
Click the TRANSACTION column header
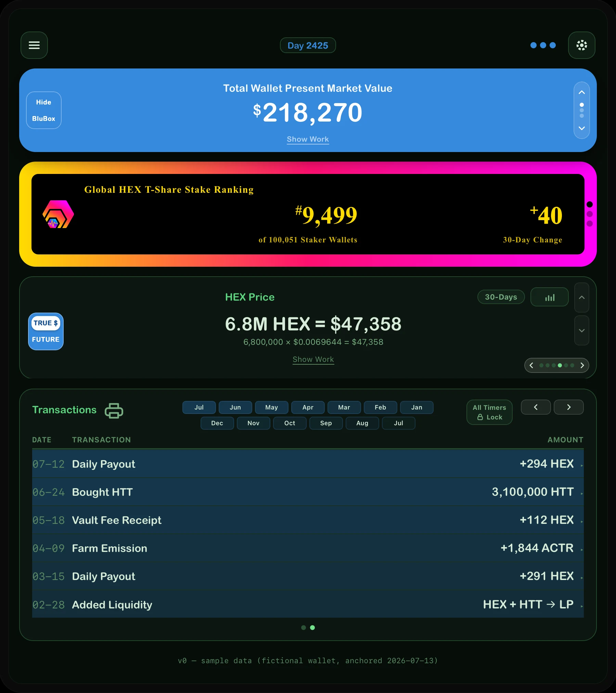point(102,440)
